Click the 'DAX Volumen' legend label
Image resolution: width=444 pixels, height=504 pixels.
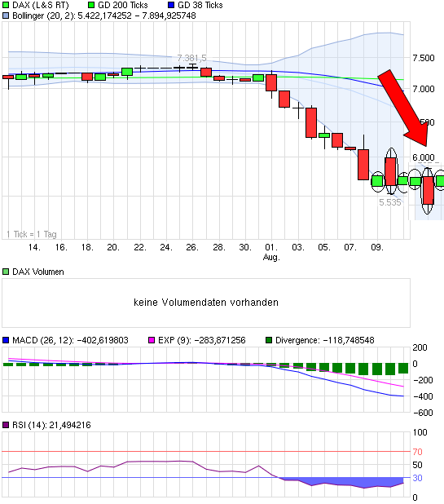[x=38, y=272]
